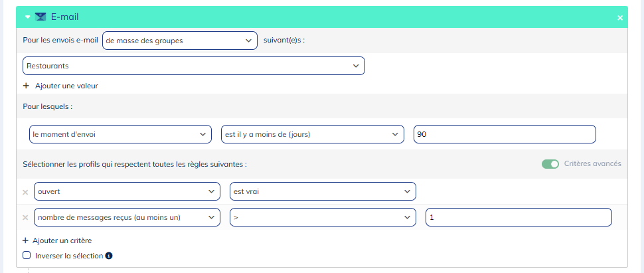The height and width of the screenshot is (273, 644).
Task: Expand the Restaurants group dropdown
Action: [193, 66]
